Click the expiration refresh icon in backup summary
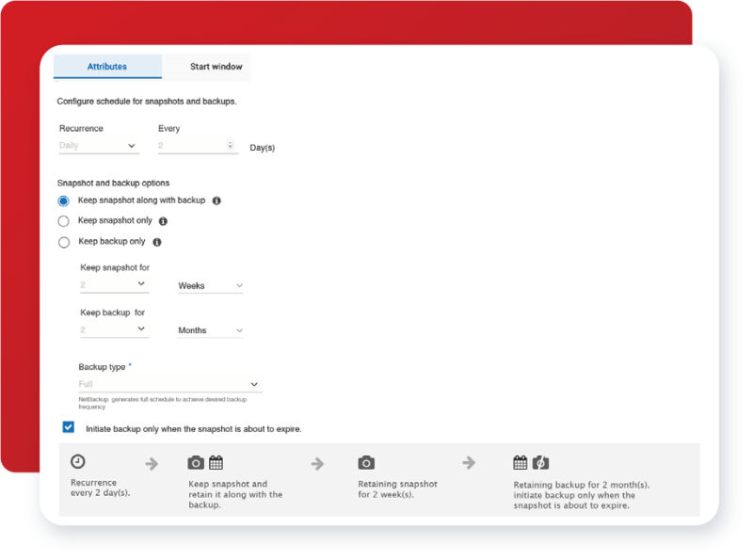The image size is (753, 560). 540,461
